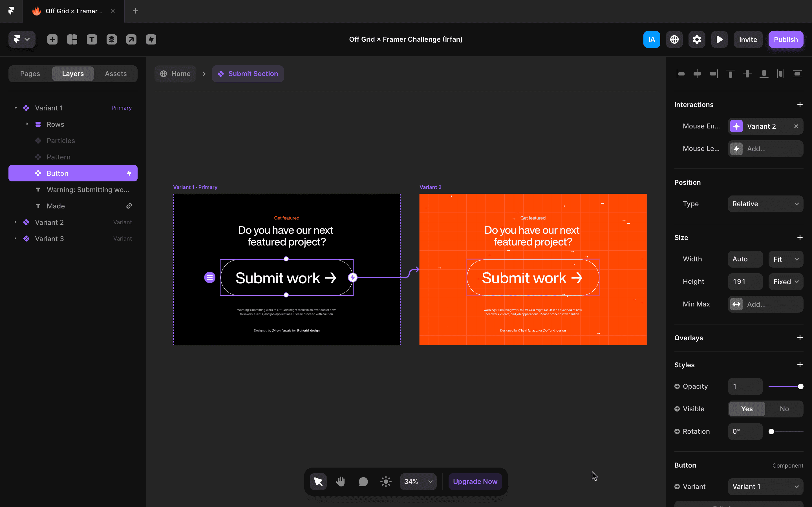Click the Insert plus icon in toolbar
This screenshot has width=812, height=507.
[52, 39]
